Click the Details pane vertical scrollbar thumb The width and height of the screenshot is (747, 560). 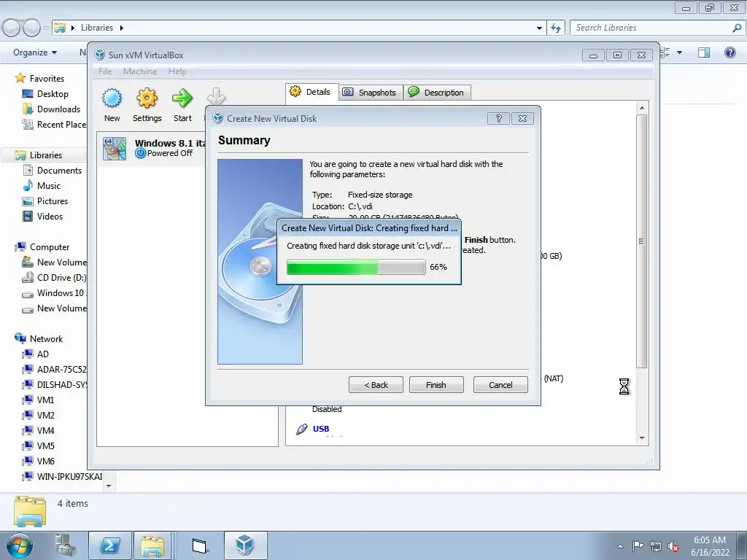[642, 241]
